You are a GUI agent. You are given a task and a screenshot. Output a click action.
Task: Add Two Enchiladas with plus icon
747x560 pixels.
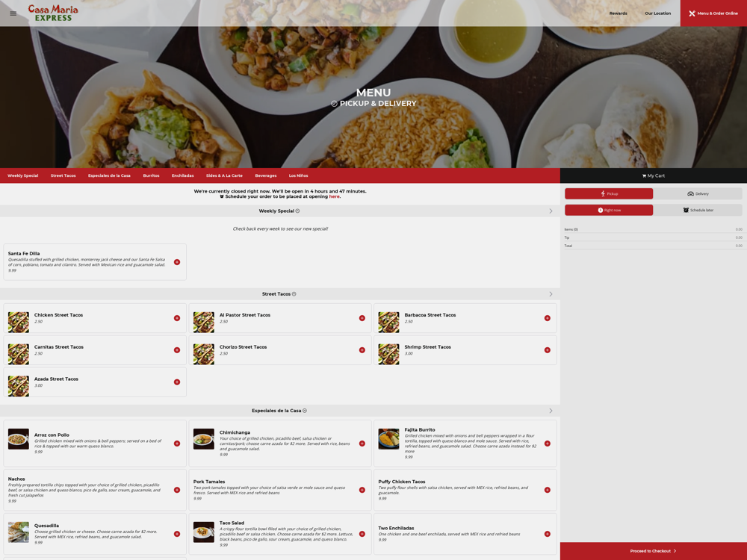tap(548, 534)
